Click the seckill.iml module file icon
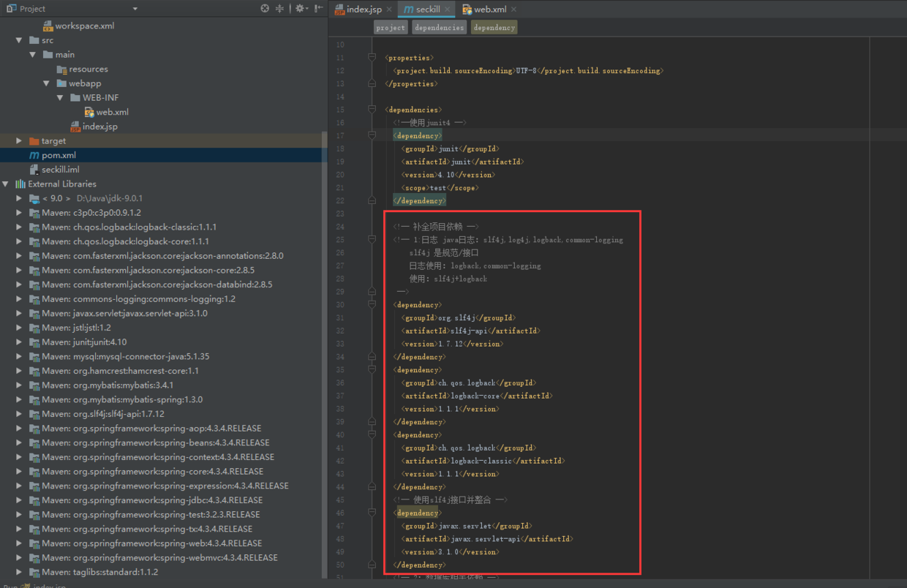 (34, 170)
